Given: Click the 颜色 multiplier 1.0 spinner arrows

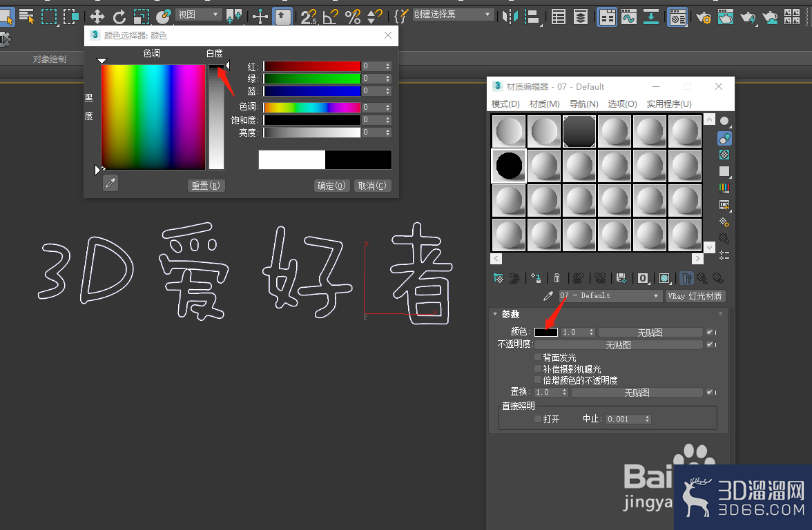Looking at the screenshot, I should [x=591, y=333].
